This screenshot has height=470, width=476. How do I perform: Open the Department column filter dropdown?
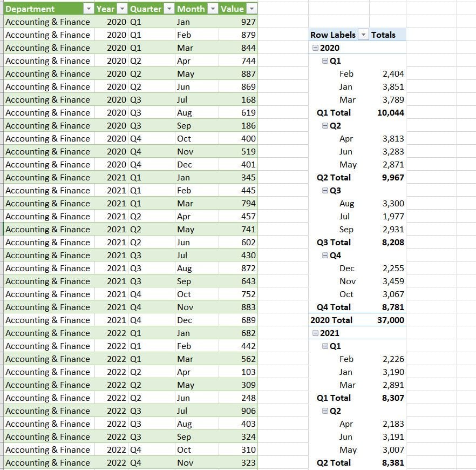(89, 9)
